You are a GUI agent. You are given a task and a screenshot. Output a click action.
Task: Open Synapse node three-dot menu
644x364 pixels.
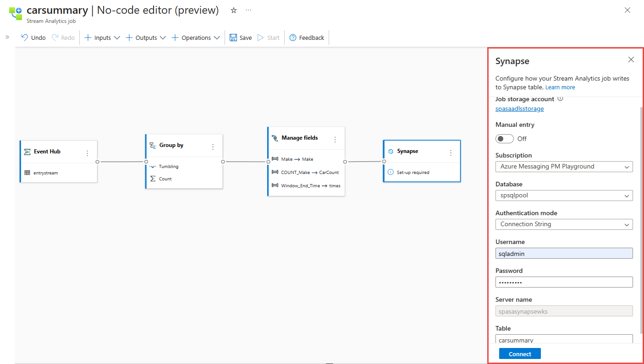(x=451, y=153)
